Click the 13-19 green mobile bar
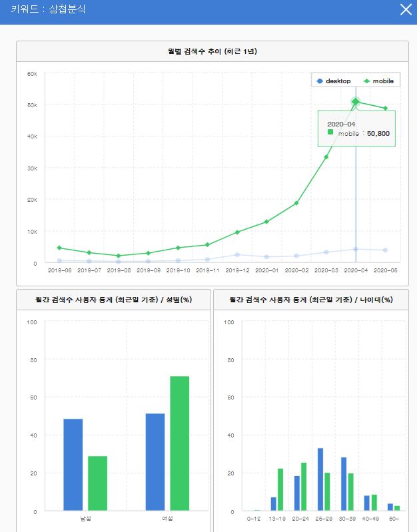The height and width of the screenshot is (532, 417). coord(280,489)
